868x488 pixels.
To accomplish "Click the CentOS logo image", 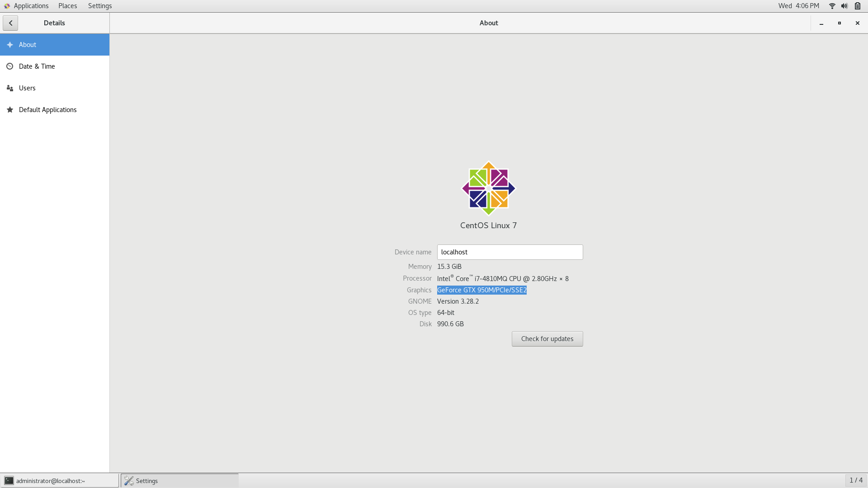I will click(488, 188).
